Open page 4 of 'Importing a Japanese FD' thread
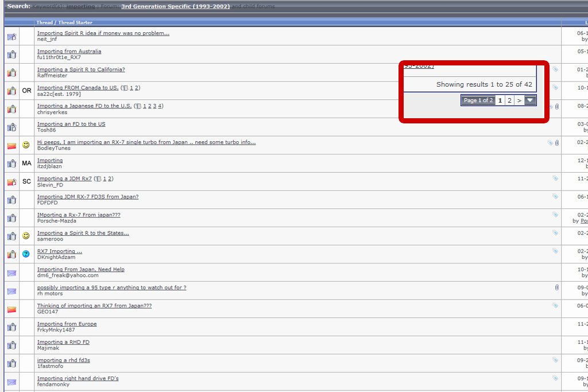588x392 pixels. (160, 106)
